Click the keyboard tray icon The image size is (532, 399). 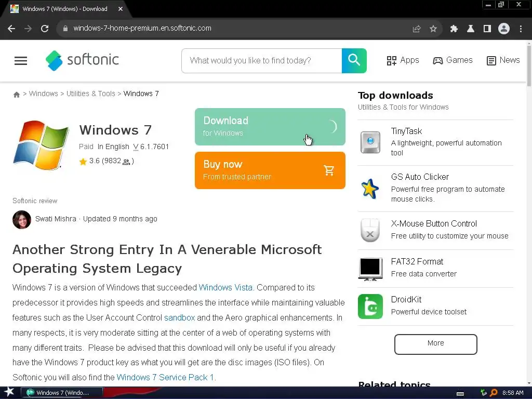pyautogui.click(x=460, y=393)
